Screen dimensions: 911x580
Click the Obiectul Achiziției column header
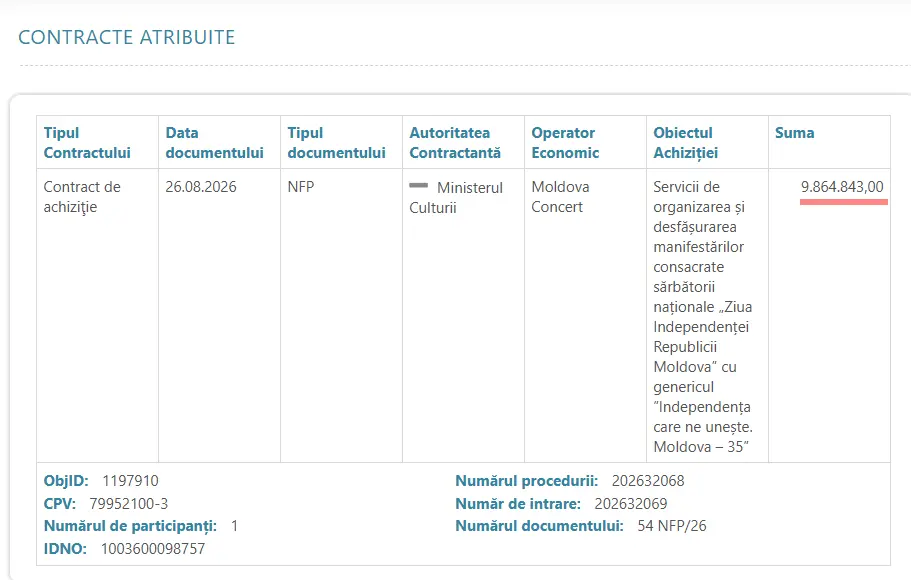[x=686, y=142]
